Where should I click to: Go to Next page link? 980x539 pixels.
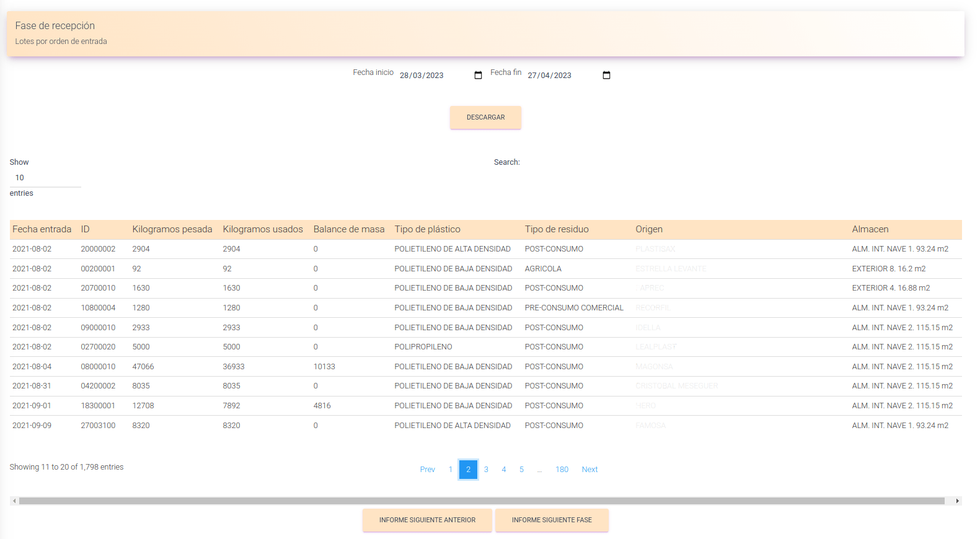[589, 470]
